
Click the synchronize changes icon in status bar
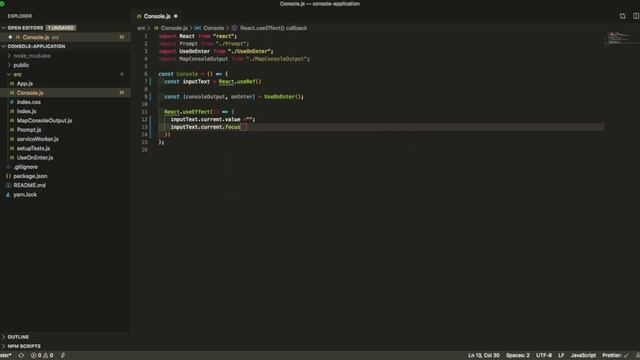point(21,356)
